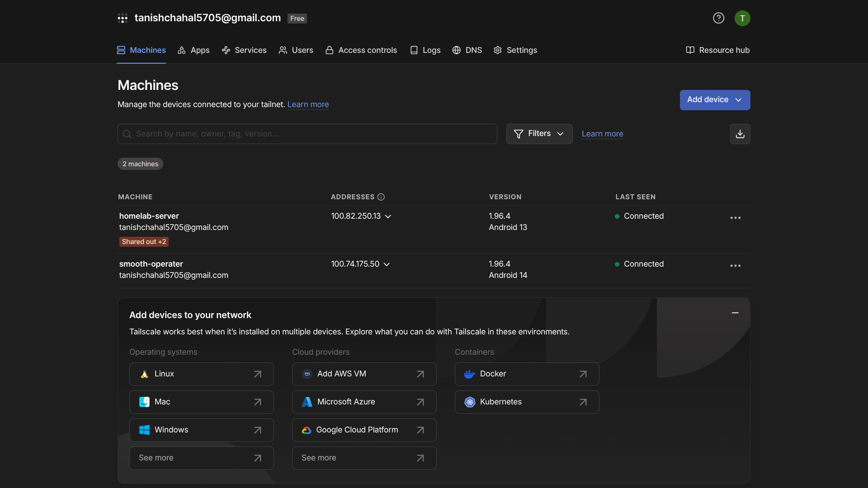Screen dimensions: 868x488
Task: Expand addresses for 100.82.250.13
Action: click(x=388, y=217)
